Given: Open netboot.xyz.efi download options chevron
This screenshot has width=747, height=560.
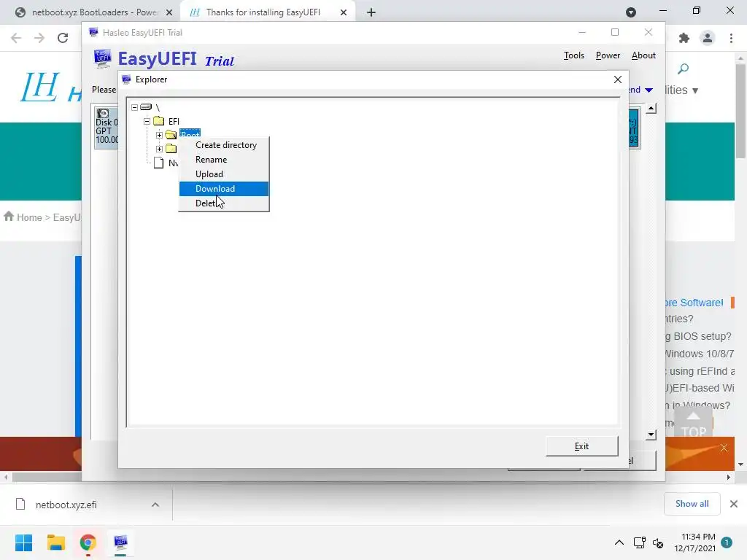Looking at the screenshot, I should point(155,505).
